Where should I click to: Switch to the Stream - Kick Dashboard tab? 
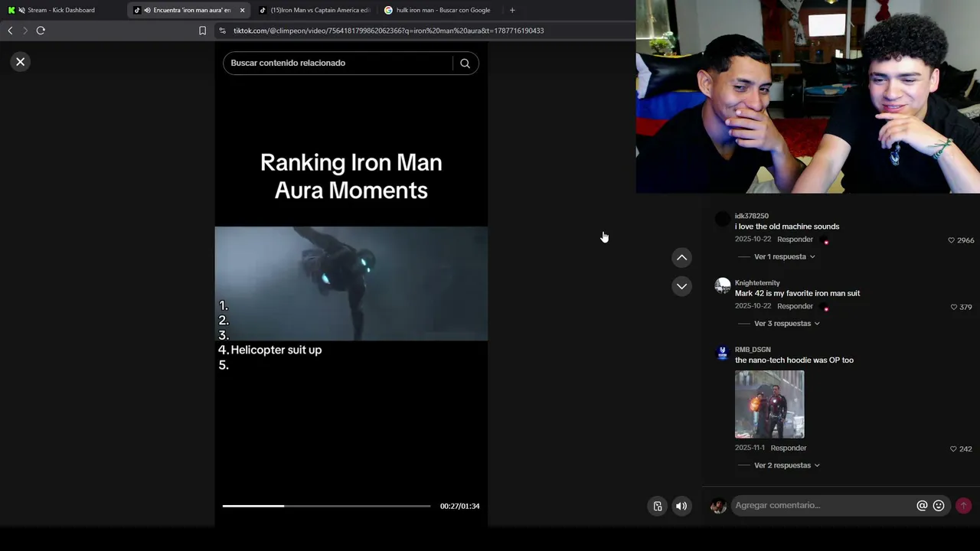coord(61,10)
